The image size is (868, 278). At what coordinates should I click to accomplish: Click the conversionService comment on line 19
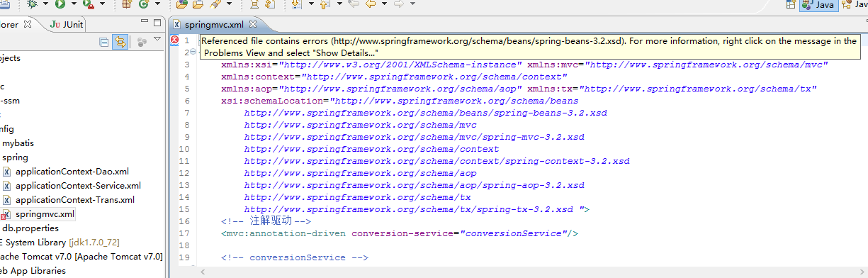(x=294, y=257)
